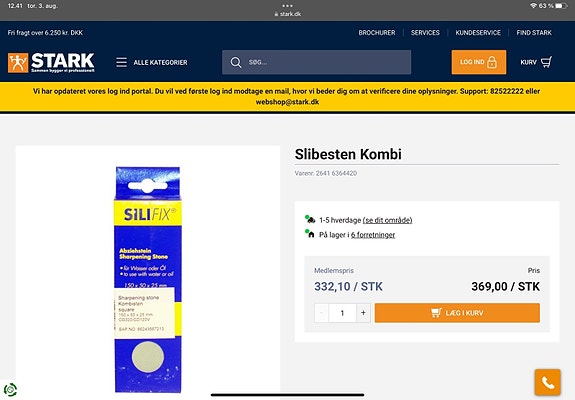The height and width of the screenshot is (400, 575).
Task: Open the Brochurer menu item
Action: tap(377, 33)
